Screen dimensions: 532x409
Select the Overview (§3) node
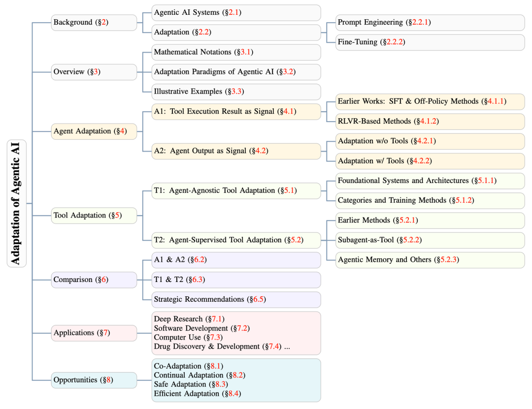click(94, 72)
